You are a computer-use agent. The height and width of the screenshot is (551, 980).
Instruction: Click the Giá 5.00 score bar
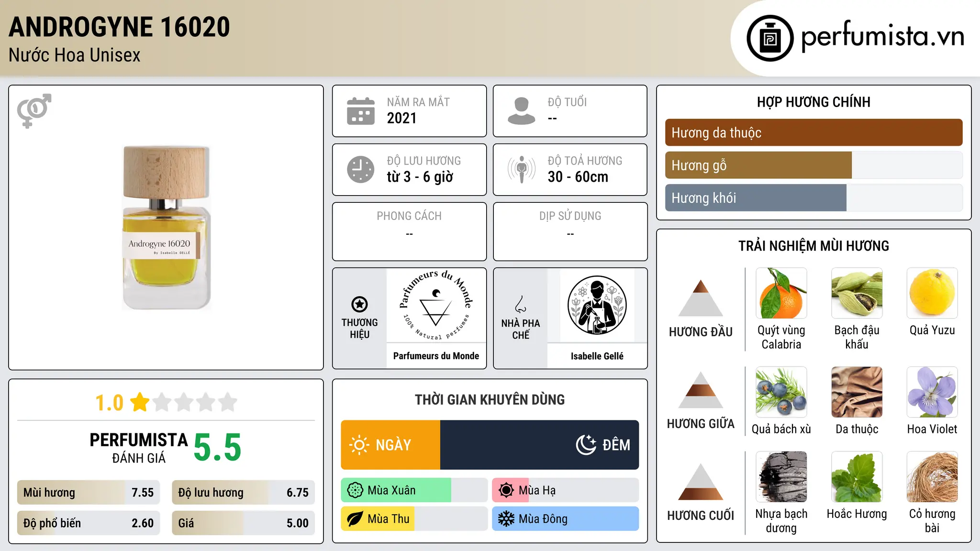pyautogui.click(x=244, y=523)
